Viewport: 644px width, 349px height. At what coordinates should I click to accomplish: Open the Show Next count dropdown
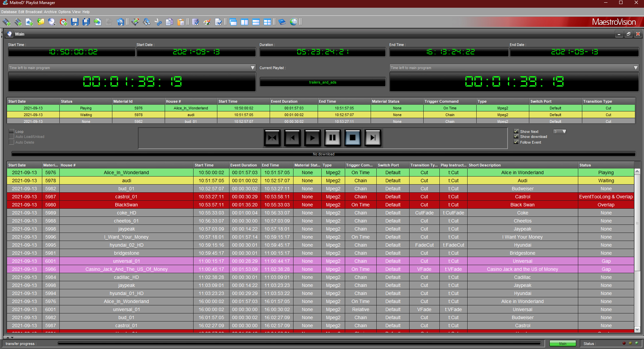(564, 132)
